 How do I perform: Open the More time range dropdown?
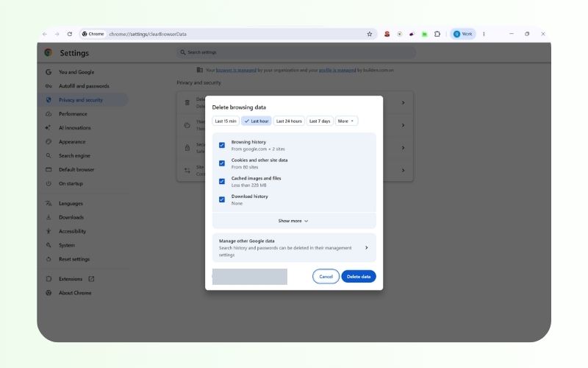point(345,121)
